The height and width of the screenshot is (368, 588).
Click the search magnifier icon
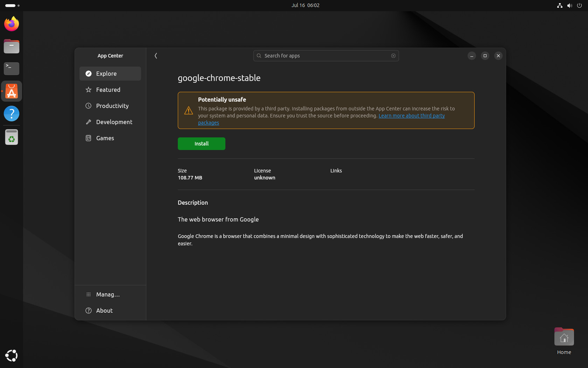tap(259, 56)
